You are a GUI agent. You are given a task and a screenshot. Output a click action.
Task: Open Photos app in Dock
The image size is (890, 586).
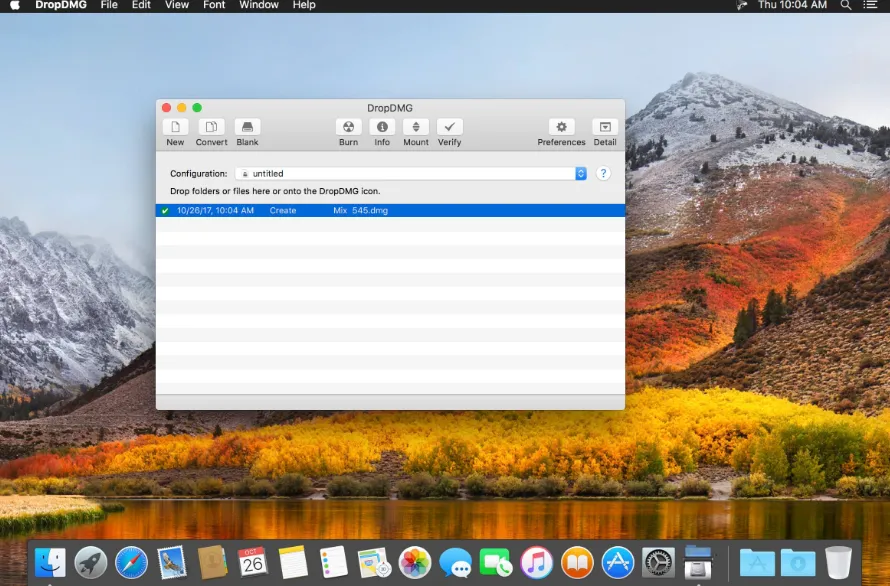point(415,562)
